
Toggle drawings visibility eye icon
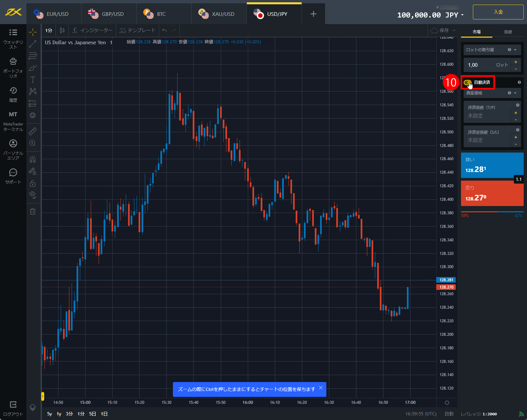(33, 194)
